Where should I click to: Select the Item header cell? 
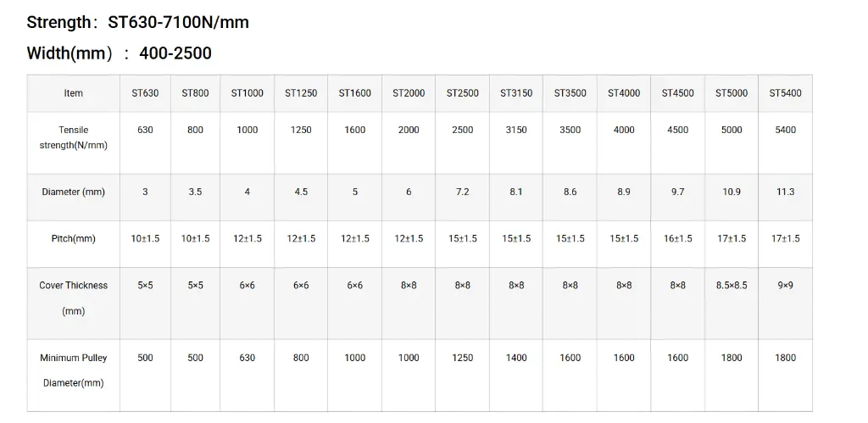pos(74,93)
